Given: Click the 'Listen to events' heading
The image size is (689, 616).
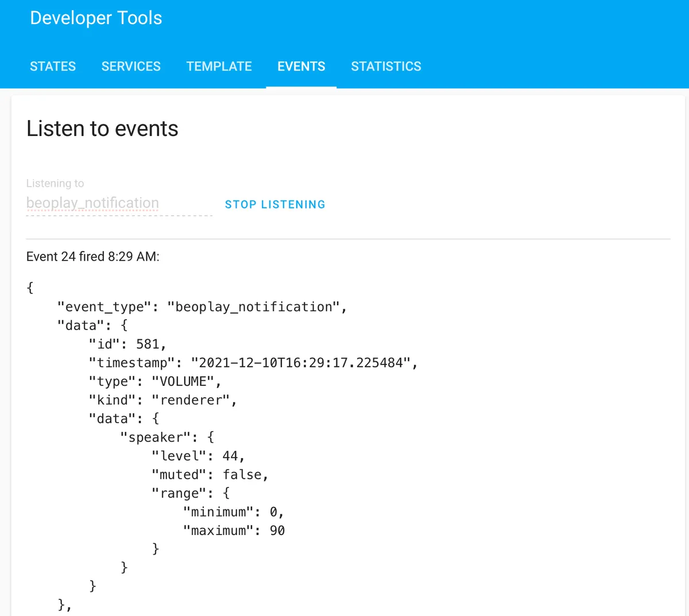Looking at the screenshot, I should (x=102, y=129).
